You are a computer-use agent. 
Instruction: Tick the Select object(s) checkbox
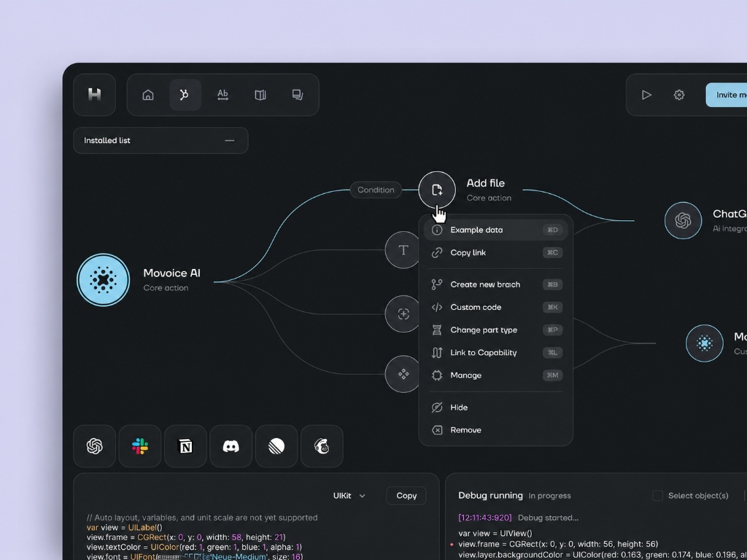click(657, 496)
